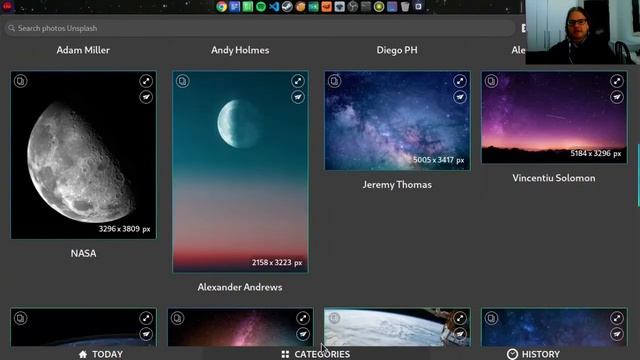The width and height of the screenshot is (640, 360).
Task: Open author link Vincentiu Solomon
Action: (554, 178)
